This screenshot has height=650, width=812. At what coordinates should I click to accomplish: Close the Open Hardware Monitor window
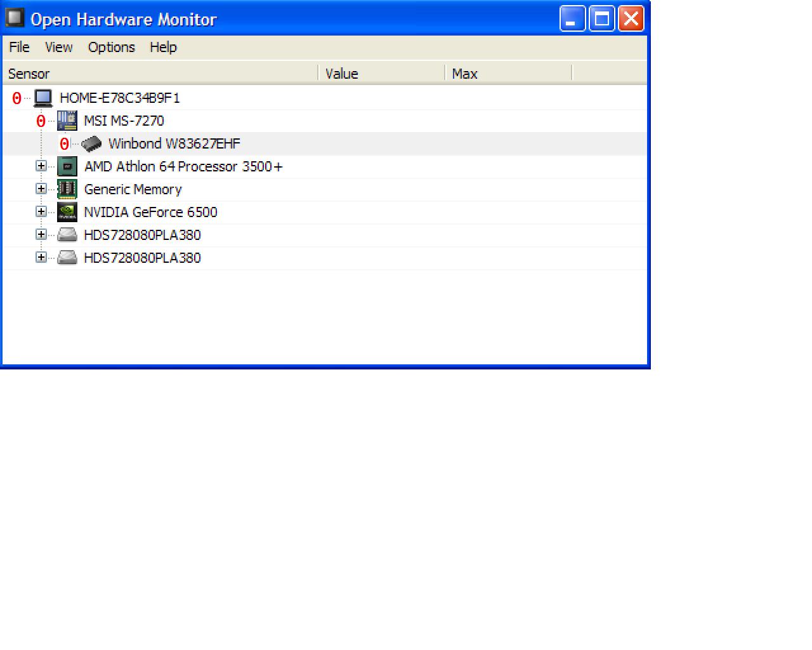pos(631,18)
